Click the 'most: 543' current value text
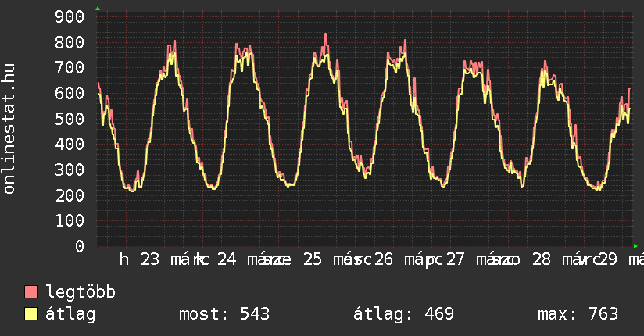The width and height of the screenshot is (644, 336). pyautogui.click(x=224, y=315)
